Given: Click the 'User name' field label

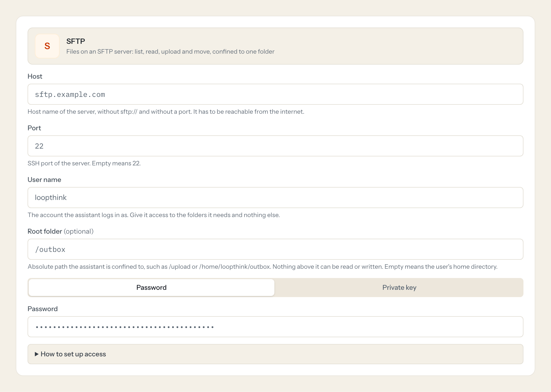Looking at the screenshot, I should [44, 180].
